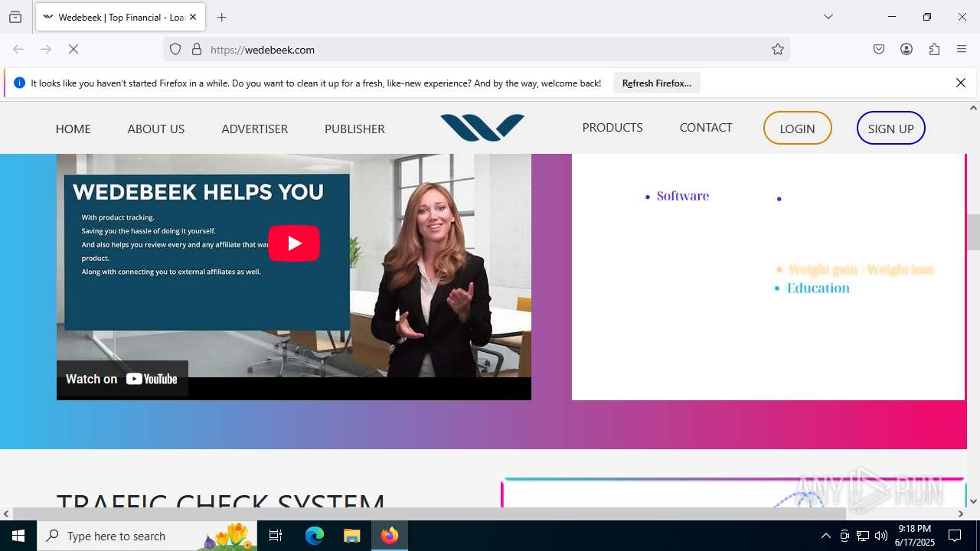This screenshot has width=980, height=551.
Task: Expand the list all tabs chevron
Action: point(828,17)
